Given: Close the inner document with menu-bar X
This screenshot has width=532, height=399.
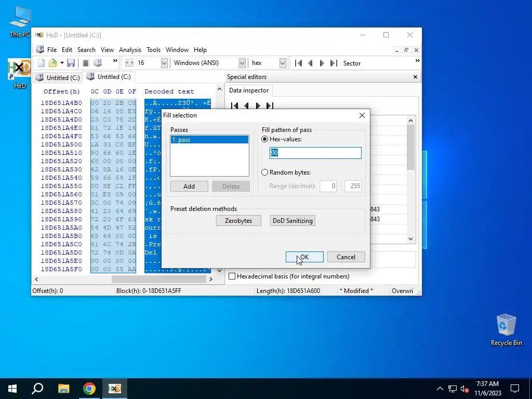Looking at the screenshot, I should pos(416,50).
